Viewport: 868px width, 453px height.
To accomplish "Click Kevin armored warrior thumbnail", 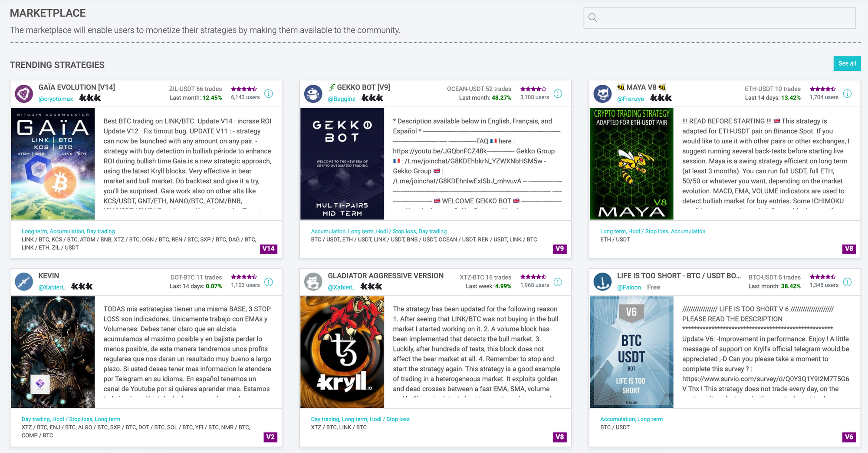I will [x=53, y=352].
